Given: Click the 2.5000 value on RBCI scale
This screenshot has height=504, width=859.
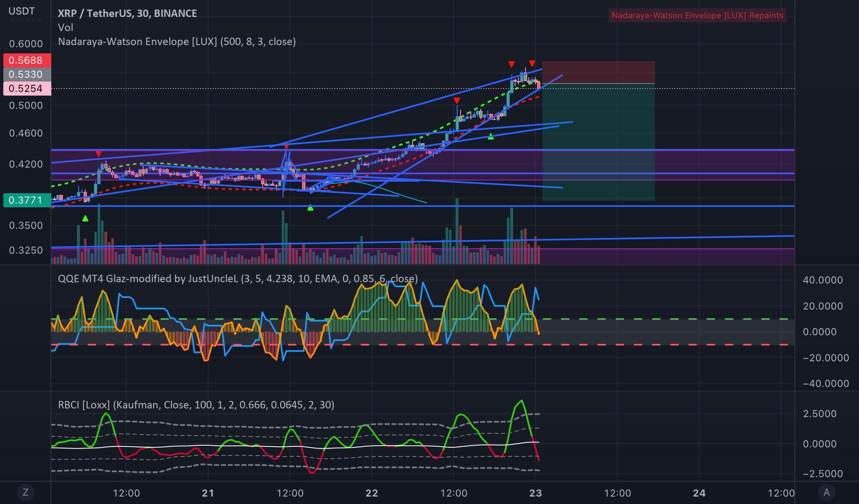Looking at the screenshot, I should tap(820, 414).
